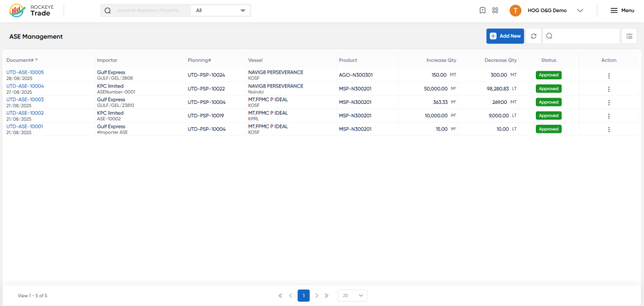The height and width of the screenshot is (306, 644).
Task: Click Approved badge for UTD-ASE-10003
Action: coord(548,102)
